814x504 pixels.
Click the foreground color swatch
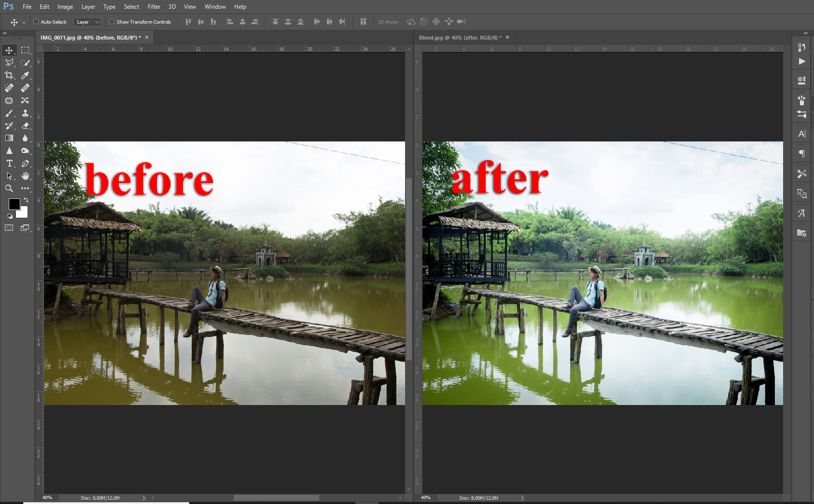pos(14,204)
